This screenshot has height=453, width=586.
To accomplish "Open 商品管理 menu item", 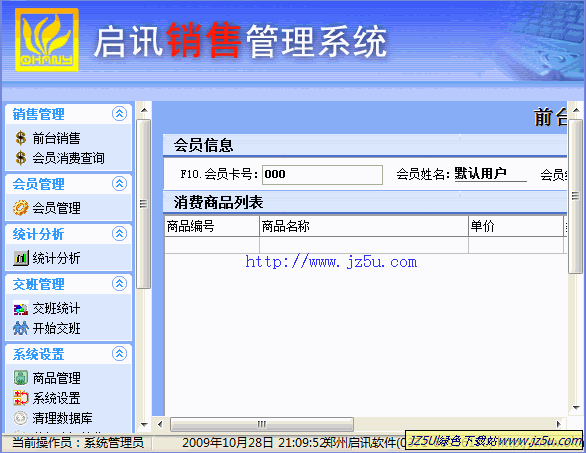I will click(x=56, y=378).
